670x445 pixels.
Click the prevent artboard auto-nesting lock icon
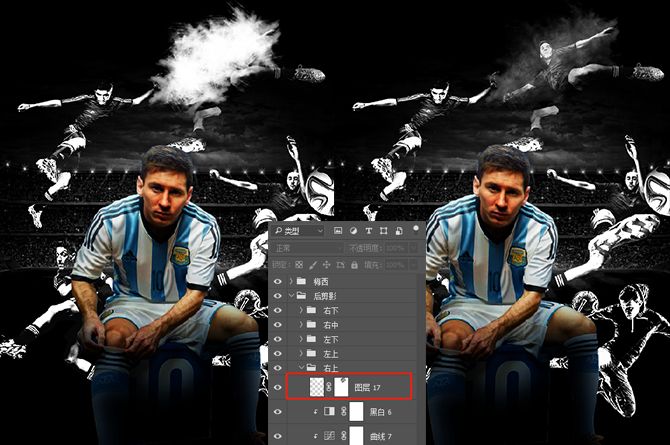pyautogui.click(x=340, y=265)
